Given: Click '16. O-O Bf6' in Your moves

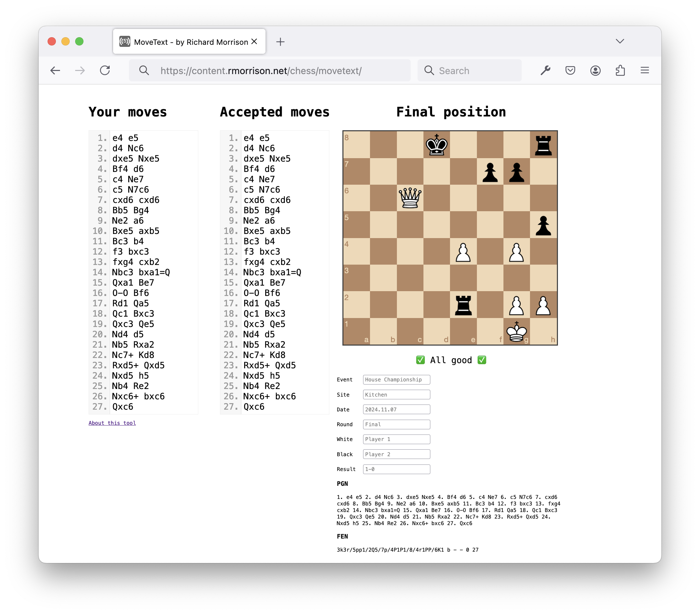Looking at the screenshot, I should (131, 293).
